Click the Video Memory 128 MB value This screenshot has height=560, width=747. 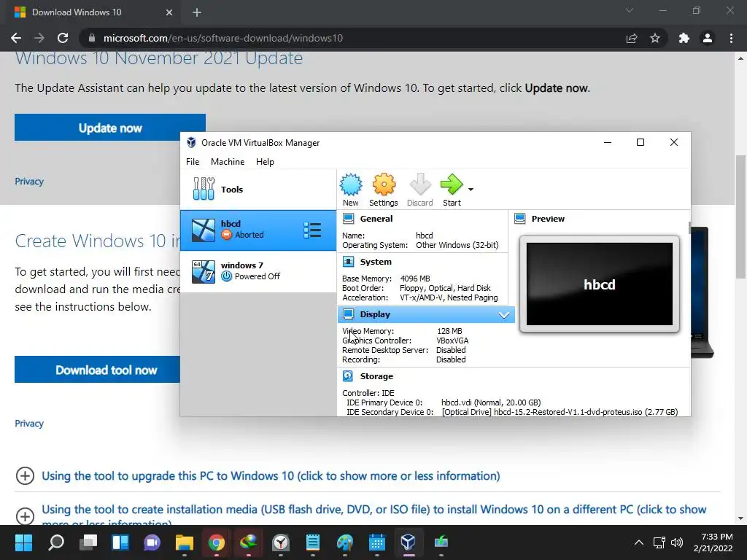pos(449,331)
